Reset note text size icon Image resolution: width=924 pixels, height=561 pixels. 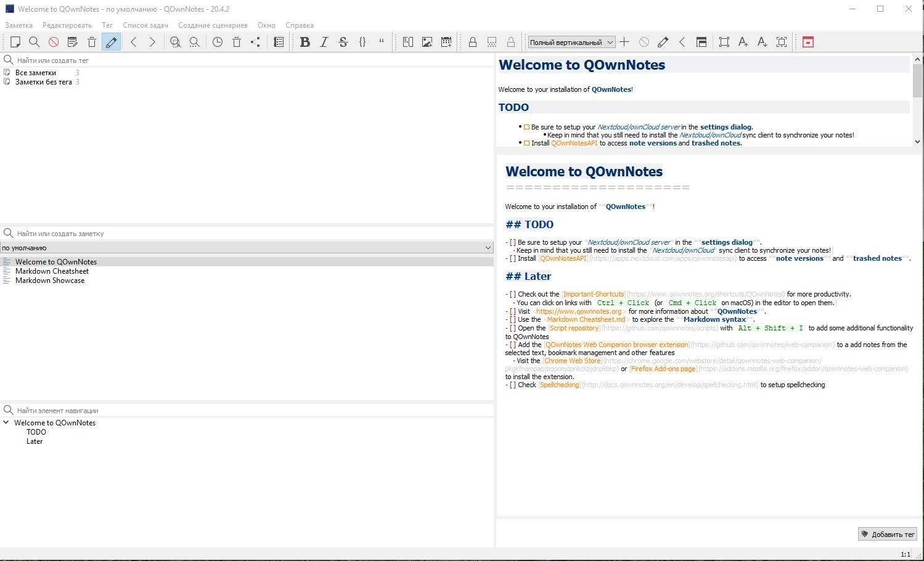[782, 42]
